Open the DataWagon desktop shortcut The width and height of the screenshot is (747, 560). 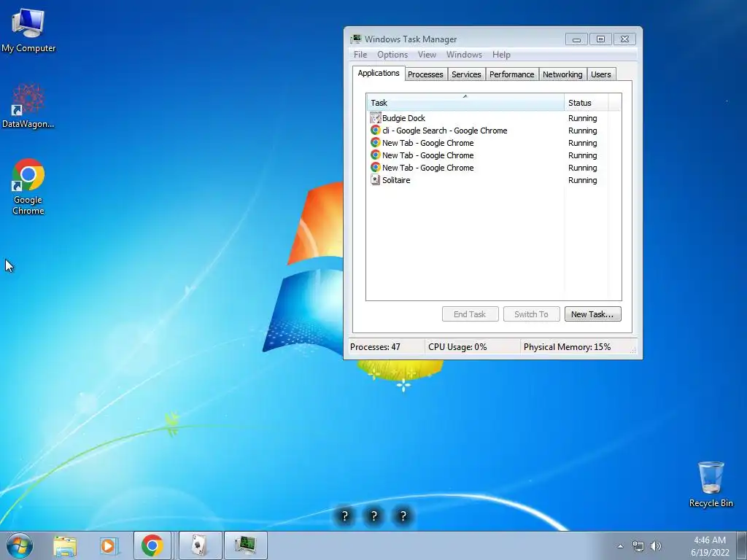pos(28,106)
